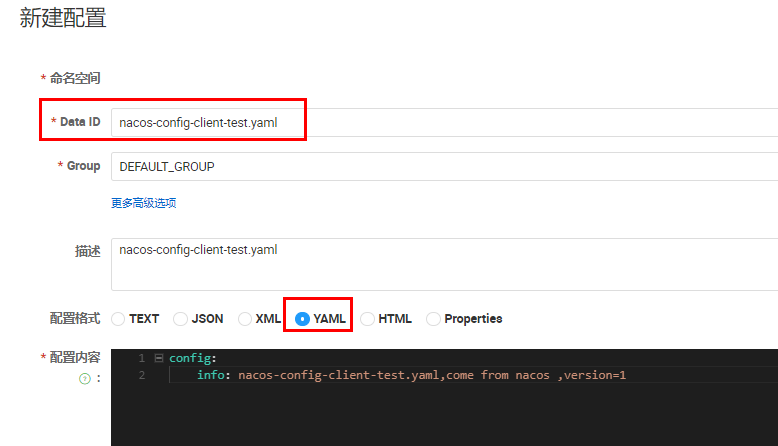Collapse the config block fold icon
Viewport: 778px width, 446px height.
[x=159, y=358]
